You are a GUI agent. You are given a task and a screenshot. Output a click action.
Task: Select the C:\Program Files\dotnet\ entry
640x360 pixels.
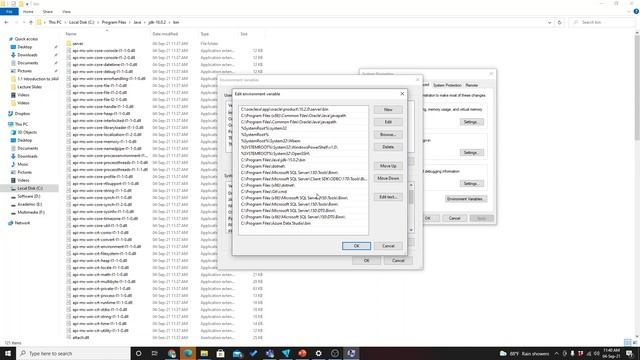[x=303, y=166]
